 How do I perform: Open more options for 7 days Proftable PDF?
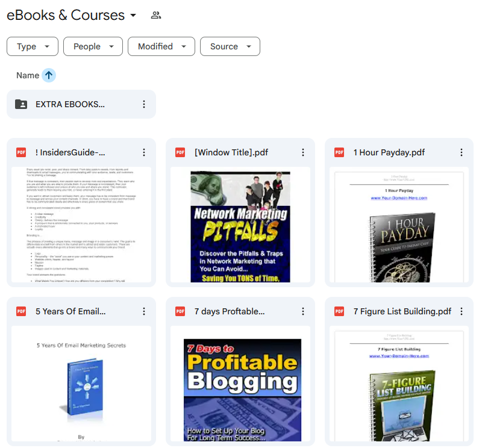click(x=303, y=311)
